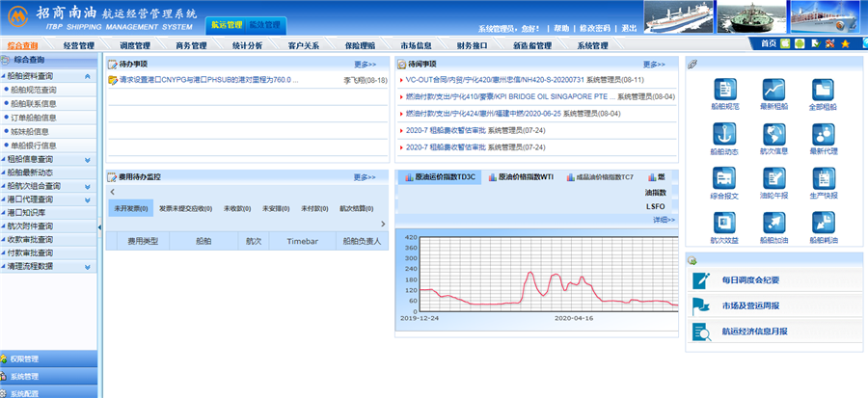Expand the 港口代理查询 sidebar section
Screen dimensions: 868x398
tap(88, 199)
